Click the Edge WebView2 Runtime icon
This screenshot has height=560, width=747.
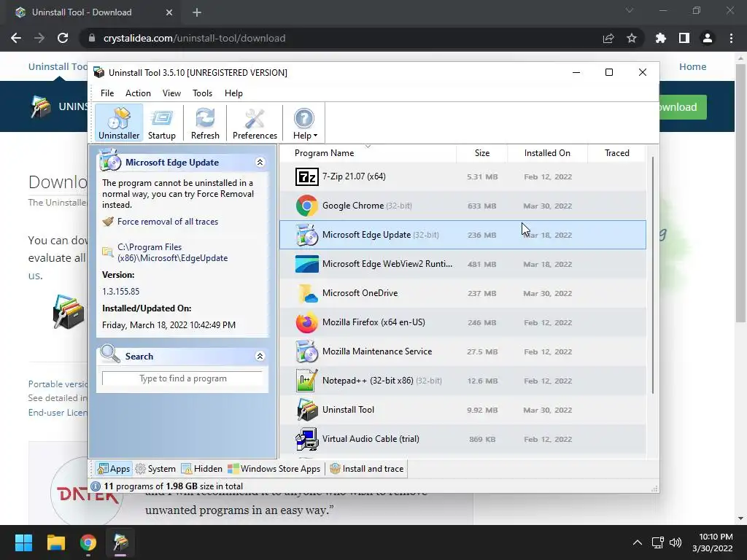coord(307,264)
